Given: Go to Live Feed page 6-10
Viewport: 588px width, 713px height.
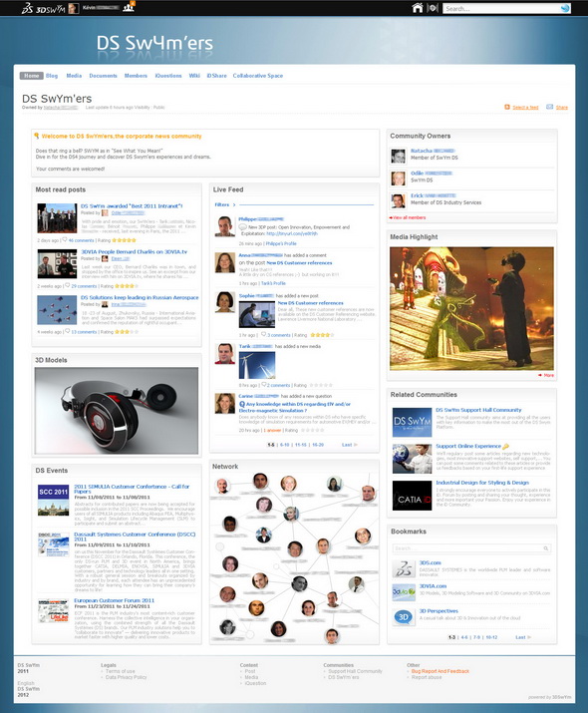Looking at the screenshot, I should coord(284,445).
